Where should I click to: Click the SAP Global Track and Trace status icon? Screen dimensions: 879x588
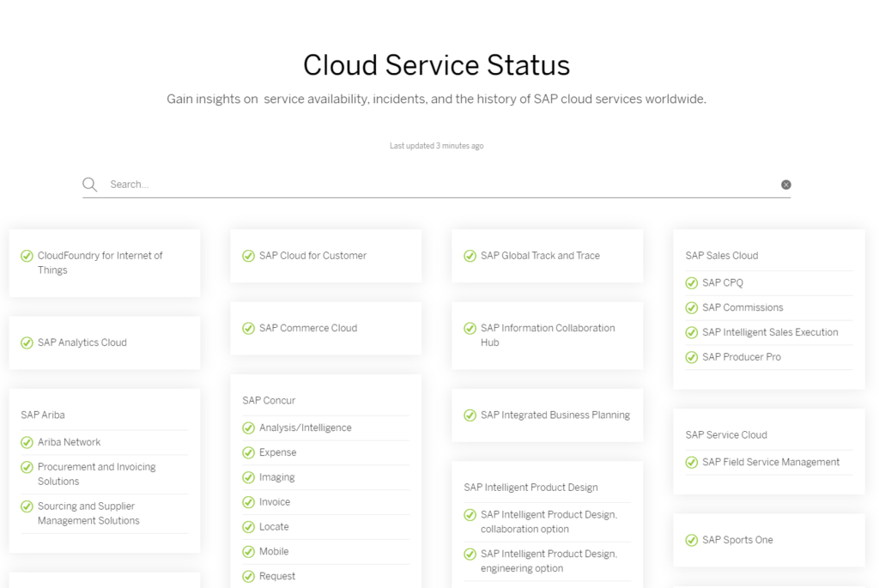tap(470, 256)
